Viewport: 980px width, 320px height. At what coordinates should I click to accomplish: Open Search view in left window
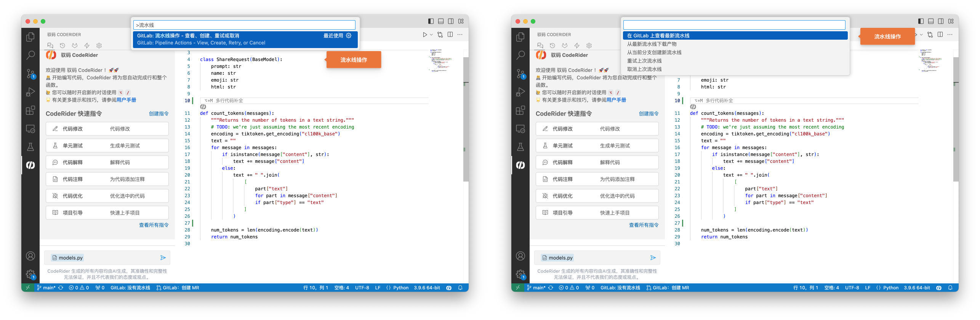tap(30, 55)
